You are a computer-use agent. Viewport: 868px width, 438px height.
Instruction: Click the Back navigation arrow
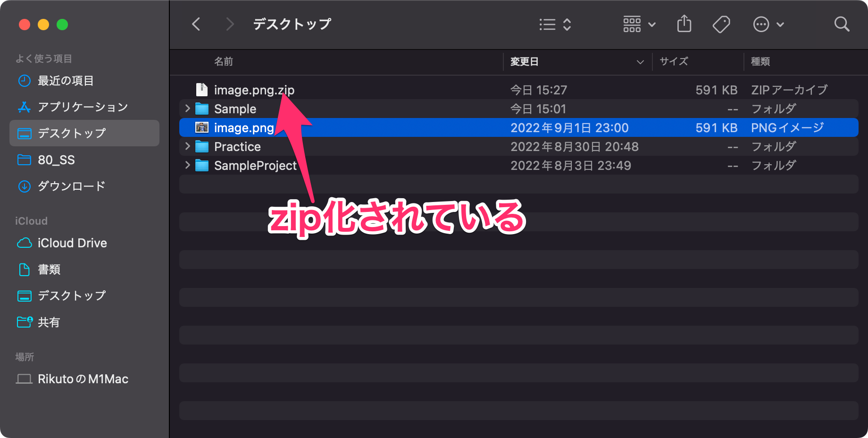(x=196, y=24)
